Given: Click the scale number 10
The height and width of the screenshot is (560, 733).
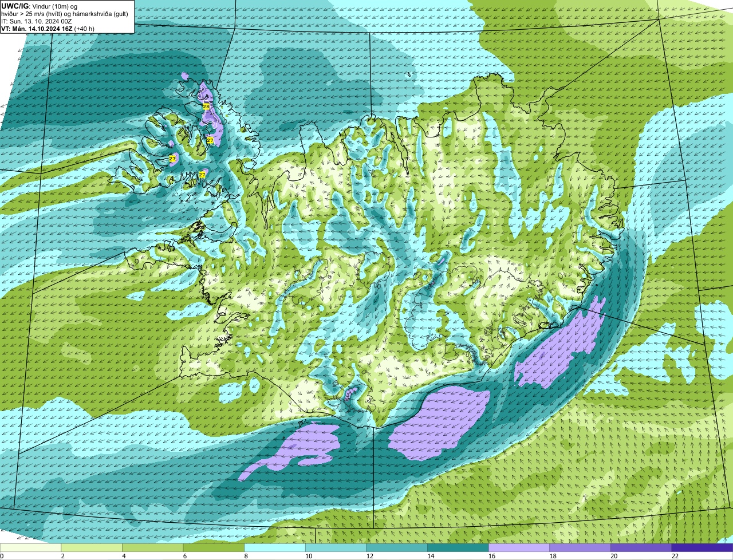Looking at the screenshot, I should point(309,556).
